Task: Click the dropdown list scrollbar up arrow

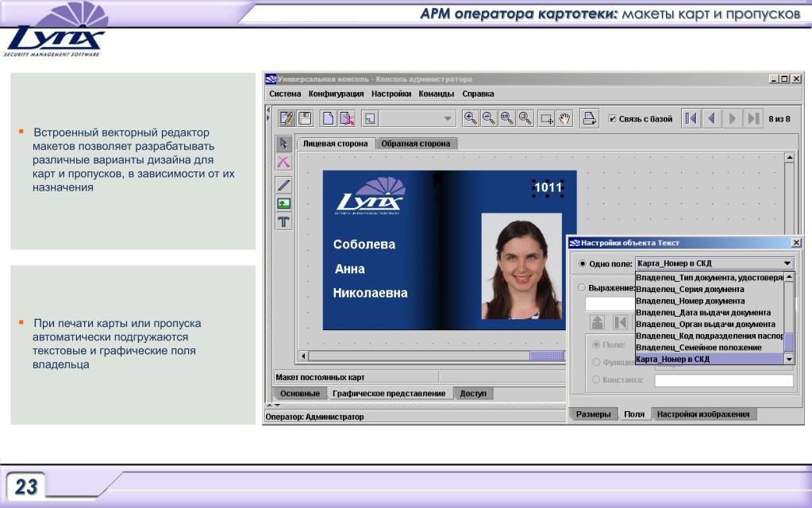Action: click(x=789, y=277)
